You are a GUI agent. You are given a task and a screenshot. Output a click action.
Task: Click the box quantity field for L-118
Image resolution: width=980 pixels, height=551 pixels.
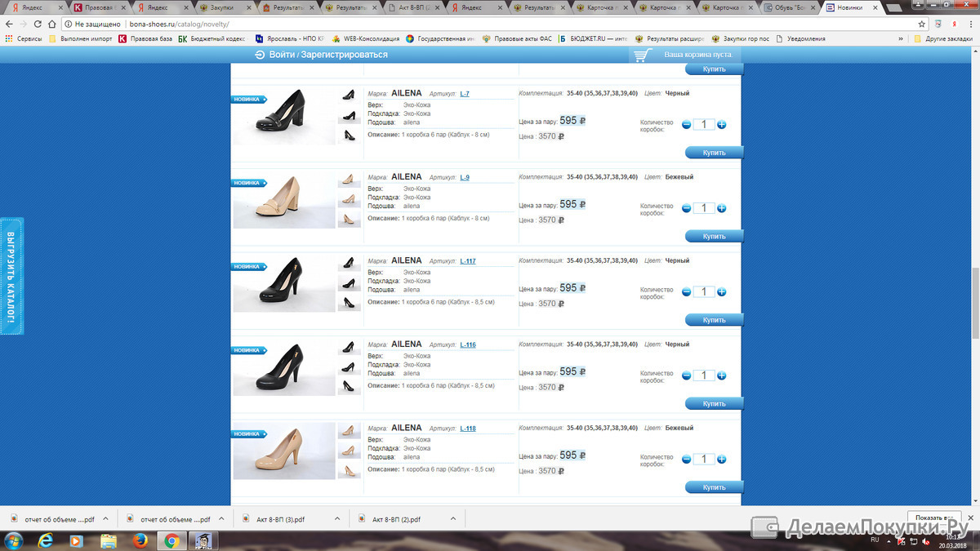click(x=704, y=460)
